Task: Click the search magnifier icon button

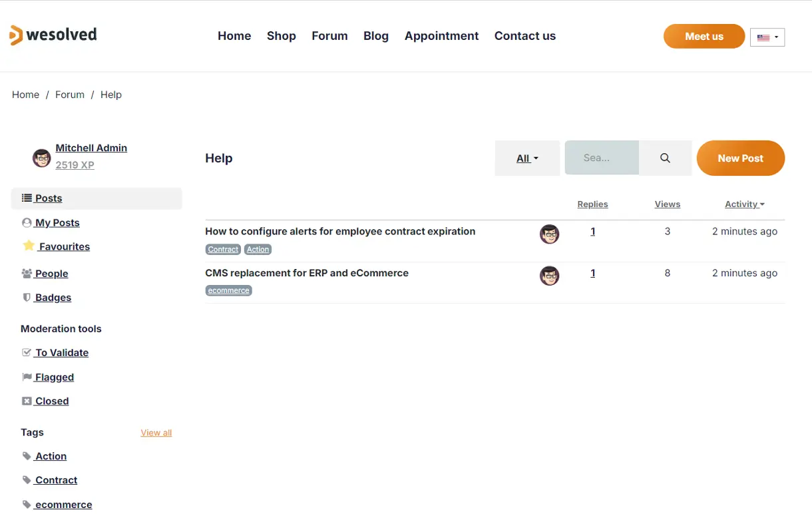Action: 665,158
